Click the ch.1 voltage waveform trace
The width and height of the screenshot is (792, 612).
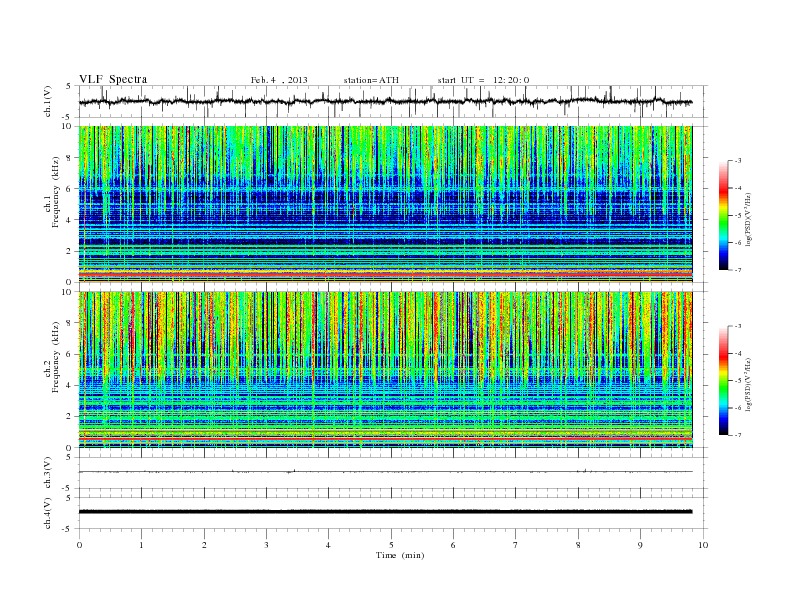click(x=385, y=101)
